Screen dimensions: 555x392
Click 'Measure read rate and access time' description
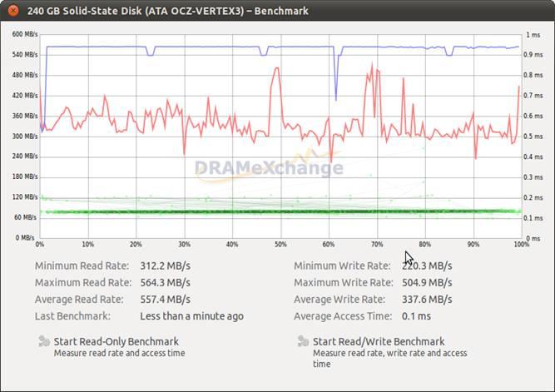point(119,353)
